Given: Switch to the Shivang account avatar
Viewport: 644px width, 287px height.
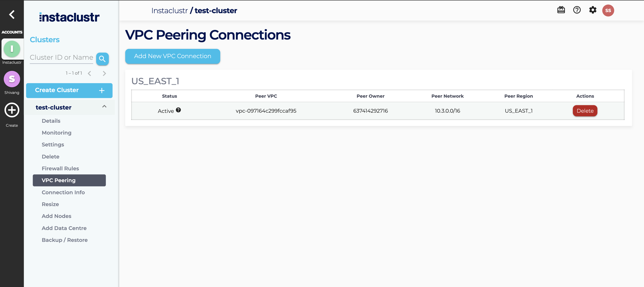Looking at the screenshot, I should [12, 79].
